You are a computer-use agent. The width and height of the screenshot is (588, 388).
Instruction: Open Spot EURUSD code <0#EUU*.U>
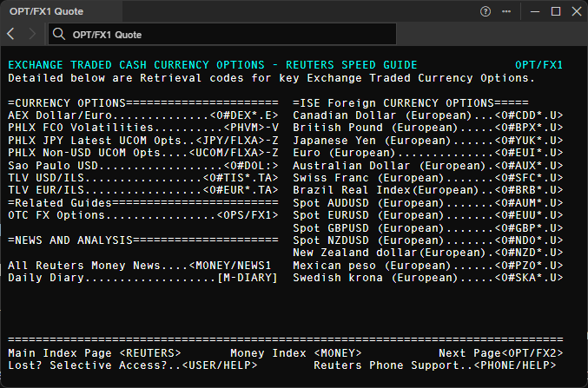click(x=529, y=215)
